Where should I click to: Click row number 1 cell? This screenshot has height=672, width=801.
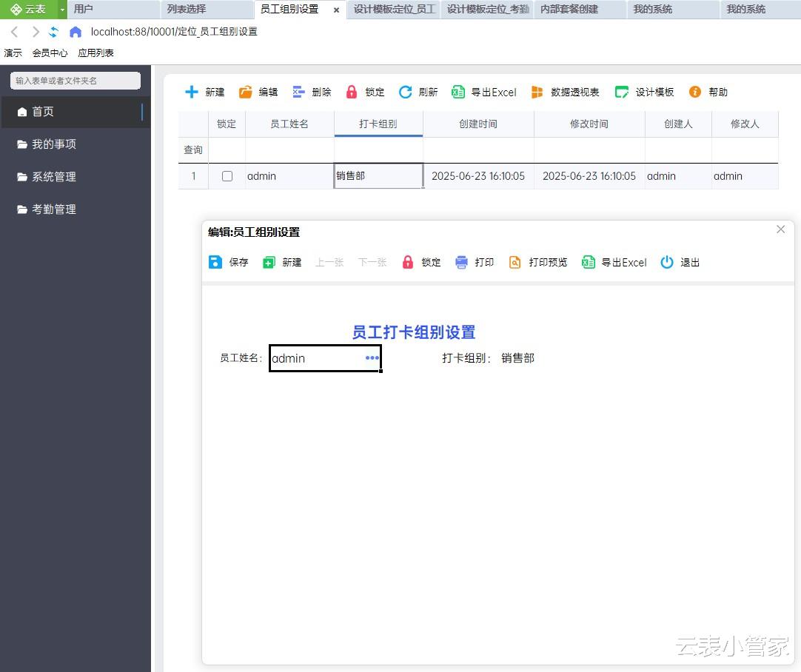193,176
